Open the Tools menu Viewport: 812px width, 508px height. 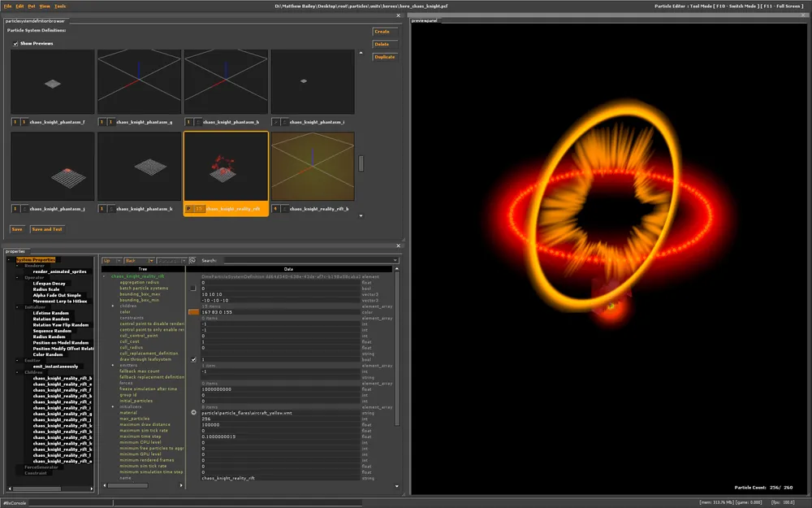(x=60, y=6)
